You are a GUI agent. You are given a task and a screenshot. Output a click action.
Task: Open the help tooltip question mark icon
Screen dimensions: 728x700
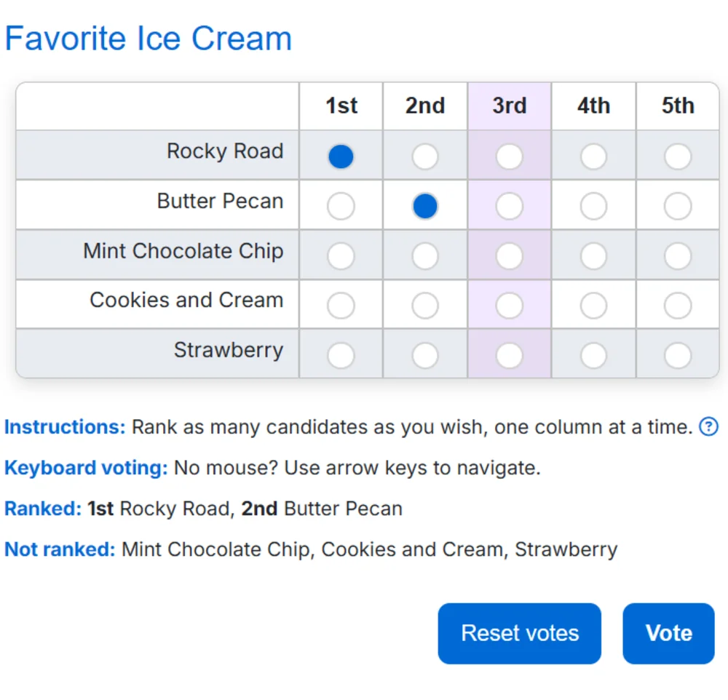click(708, 427)
